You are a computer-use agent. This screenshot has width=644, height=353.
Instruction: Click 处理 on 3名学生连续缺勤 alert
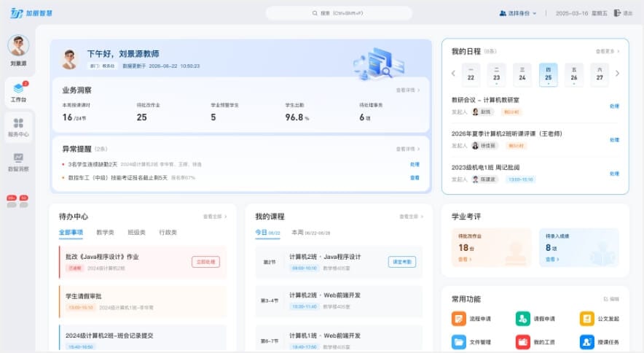coord(415,164)
